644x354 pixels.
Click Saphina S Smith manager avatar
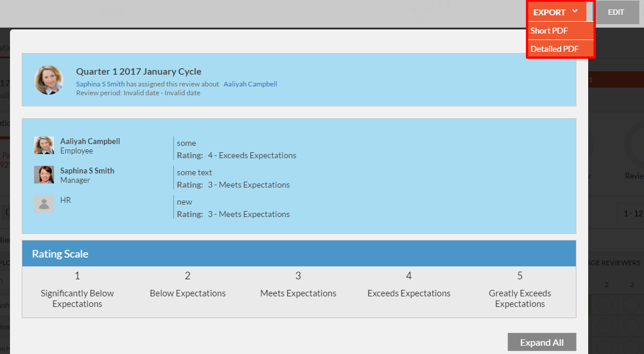point(44,175)
